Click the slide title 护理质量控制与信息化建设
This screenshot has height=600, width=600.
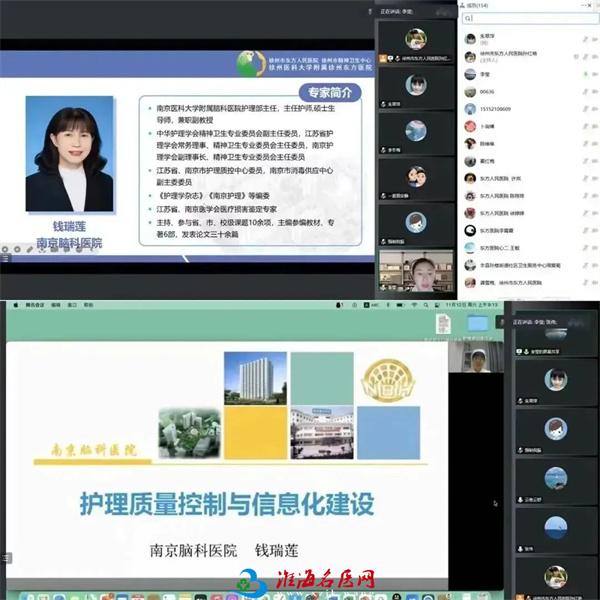(x=227, y=504)
